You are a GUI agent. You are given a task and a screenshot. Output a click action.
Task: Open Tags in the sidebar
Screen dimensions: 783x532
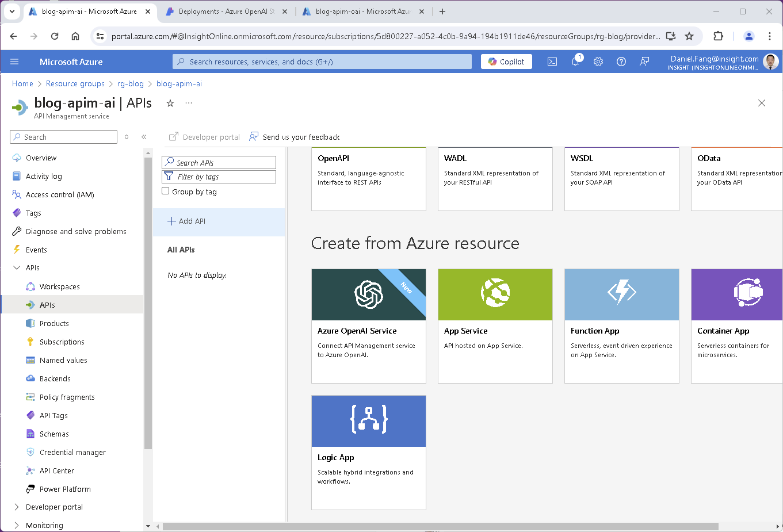33,213
